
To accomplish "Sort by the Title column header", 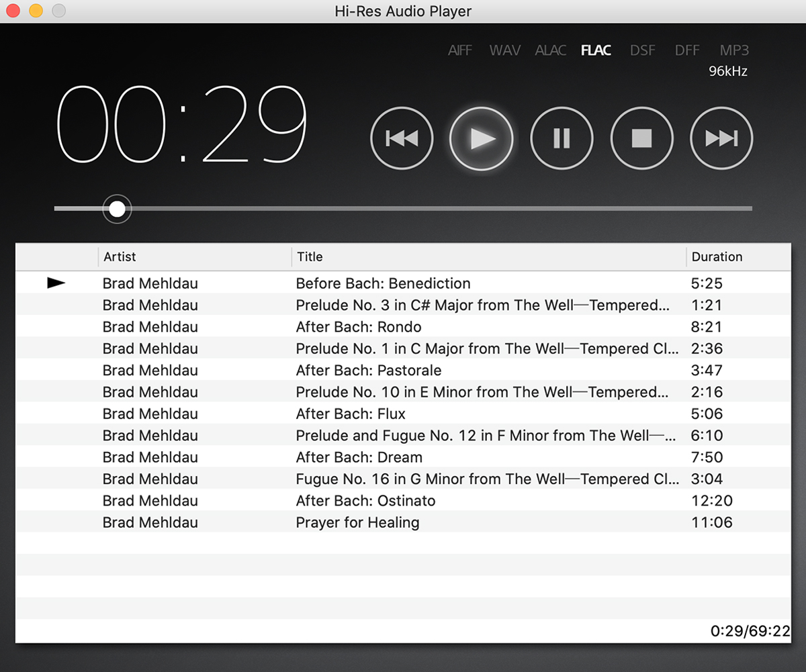I will [489, 256].
